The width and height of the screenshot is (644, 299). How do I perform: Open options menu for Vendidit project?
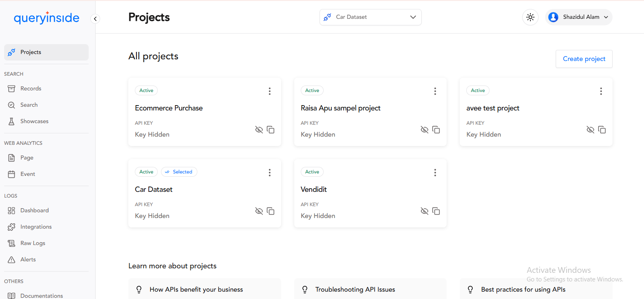click(x=435, y=173)
